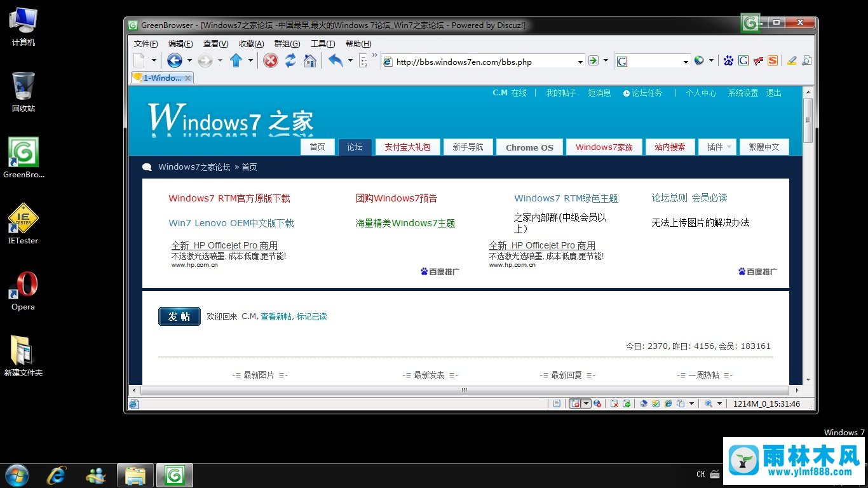Click the 退出 logout link
The height and width of the screenshot is (488, 868).
[x=774, y=93]
